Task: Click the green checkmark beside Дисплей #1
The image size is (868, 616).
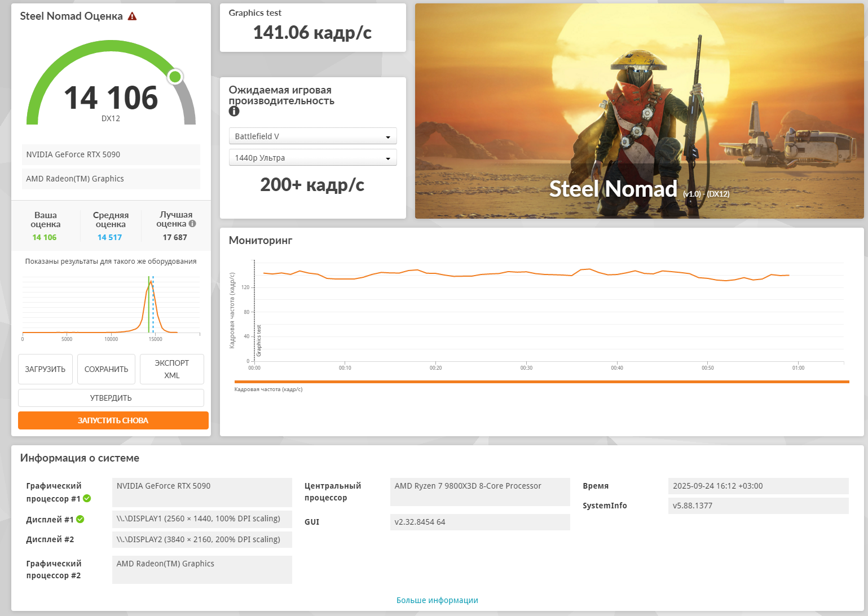Action: click(80, 519)
